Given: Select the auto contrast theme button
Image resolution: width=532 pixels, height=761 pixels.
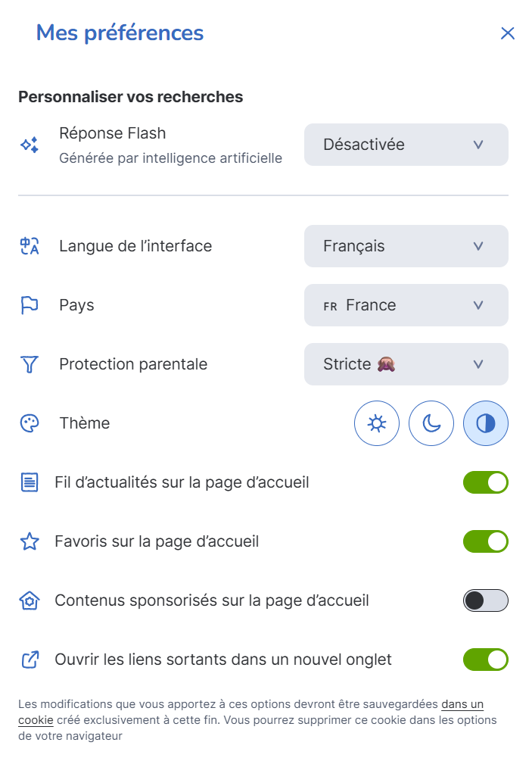Looking at the screenshot, I should [486, 423].
